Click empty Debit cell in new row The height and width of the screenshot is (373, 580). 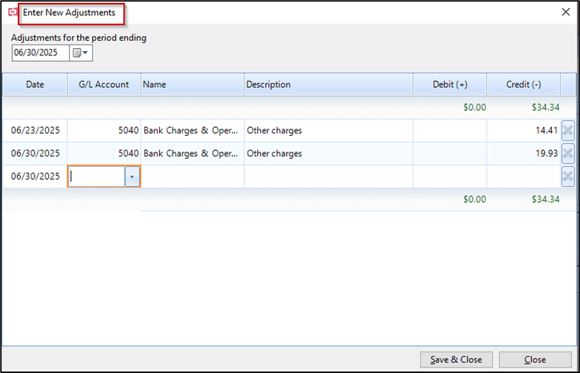tap(450, 177)
